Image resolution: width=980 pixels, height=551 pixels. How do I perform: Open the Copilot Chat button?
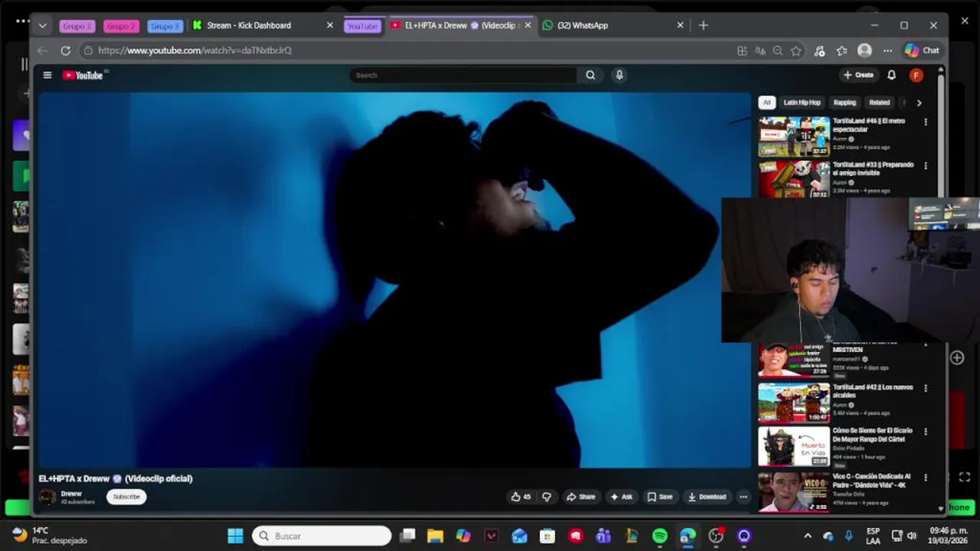click(922, 51)
